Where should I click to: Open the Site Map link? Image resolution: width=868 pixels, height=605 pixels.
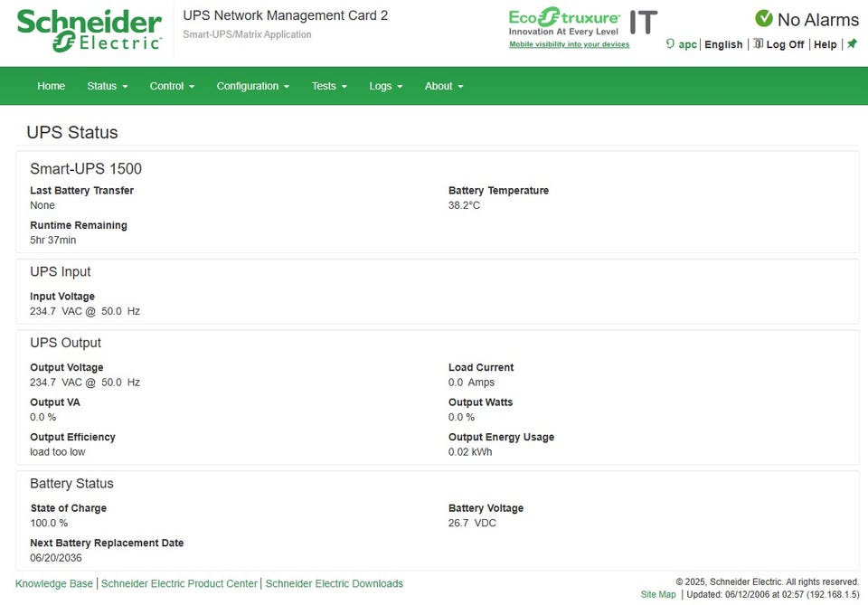point(658,594)
